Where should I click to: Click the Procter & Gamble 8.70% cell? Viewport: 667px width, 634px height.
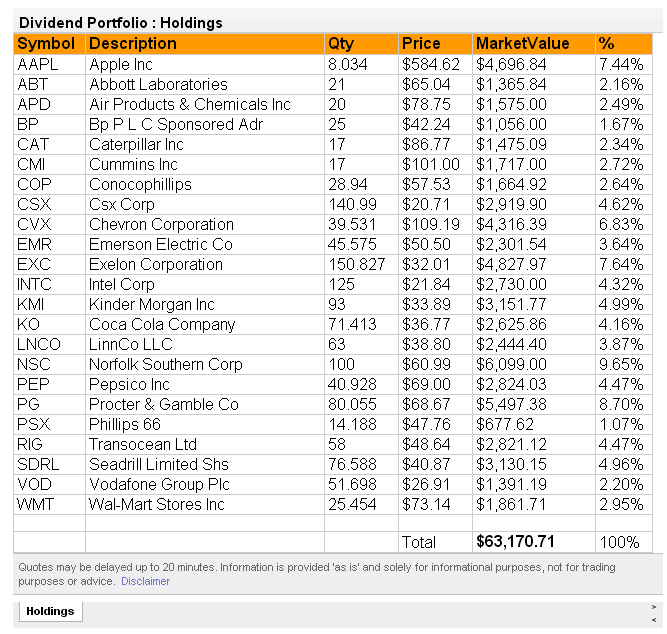(620, 404)
